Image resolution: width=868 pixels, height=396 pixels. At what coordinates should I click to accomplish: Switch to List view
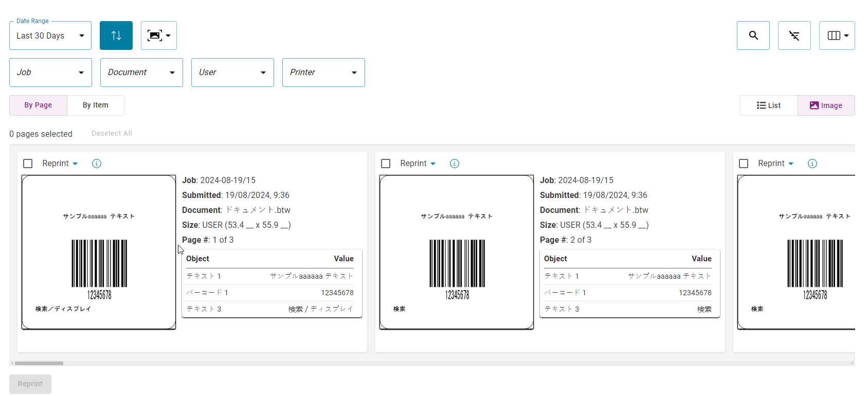[x=769, y=105]
